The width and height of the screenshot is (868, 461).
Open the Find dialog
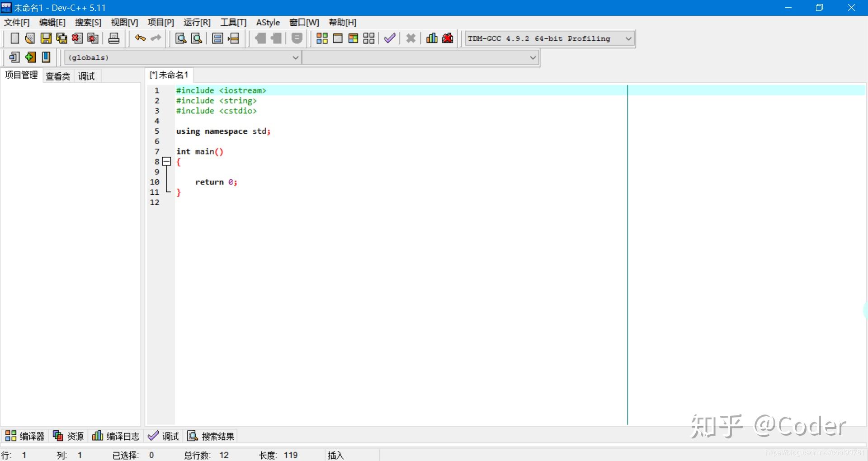click(x=181, y=38)
